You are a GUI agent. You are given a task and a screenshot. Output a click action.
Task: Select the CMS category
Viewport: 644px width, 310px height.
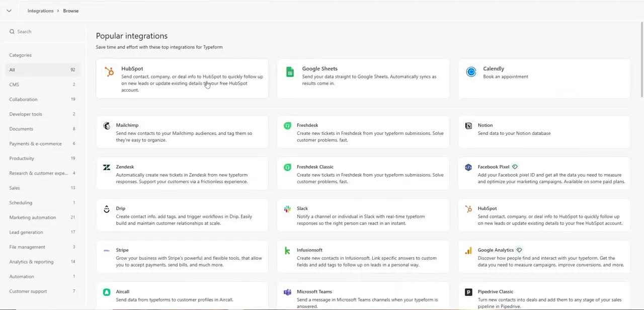click(x=42, y=85)
